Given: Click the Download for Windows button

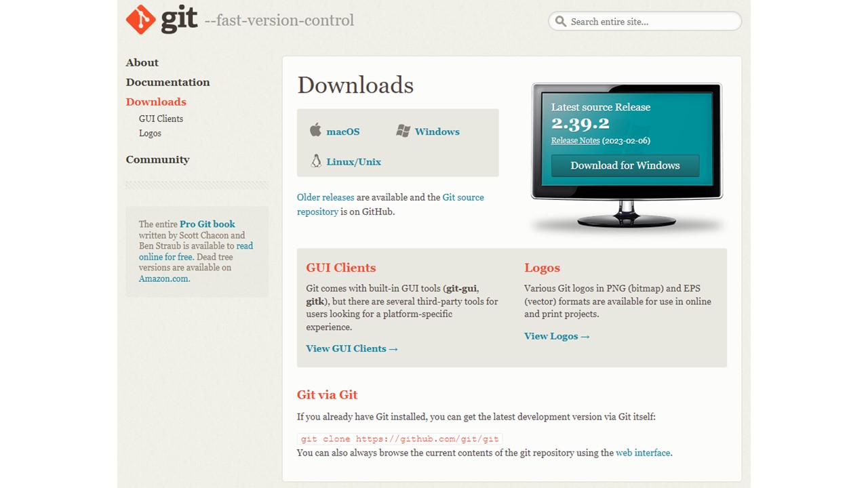Looking at the screenshot, I should click(x=625, y=165).
